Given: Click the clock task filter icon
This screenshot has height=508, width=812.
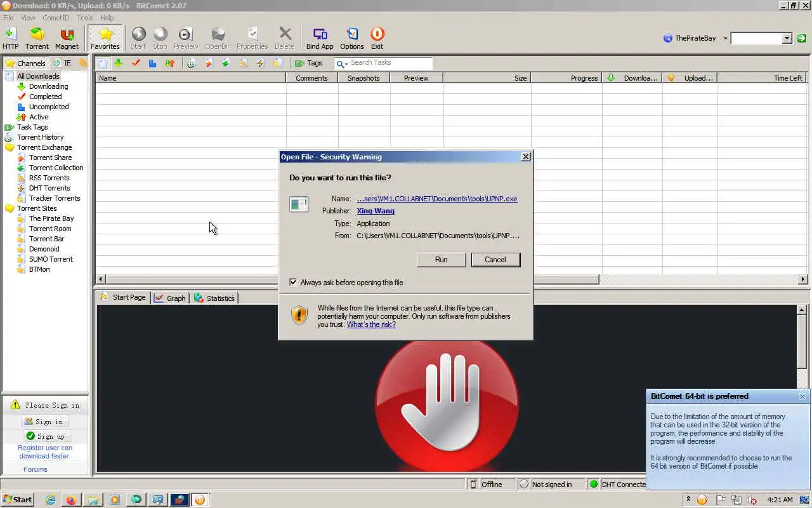Looking at the screenshot, I should (x=191, y=63).
